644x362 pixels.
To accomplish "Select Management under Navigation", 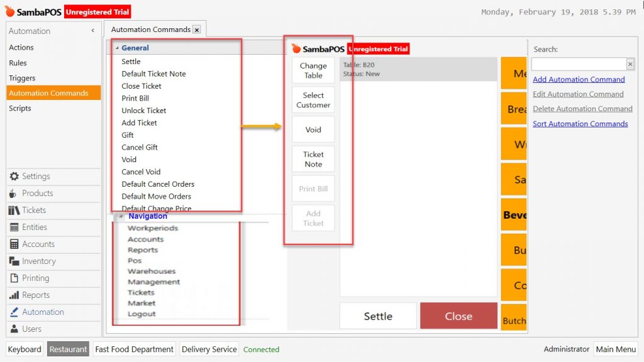I will tap(153, 282).
